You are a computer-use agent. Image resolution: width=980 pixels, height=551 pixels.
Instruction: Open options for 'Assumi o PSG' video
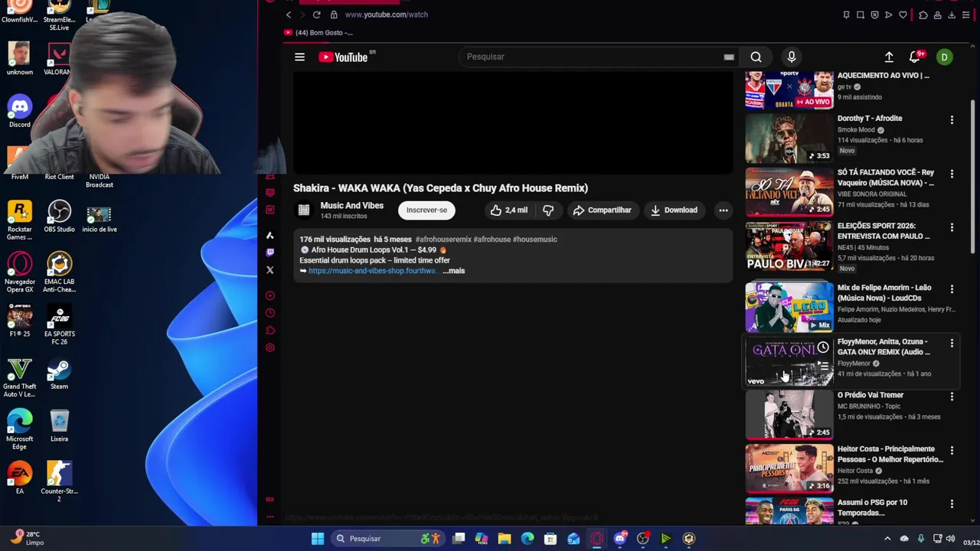pos(952,504)
